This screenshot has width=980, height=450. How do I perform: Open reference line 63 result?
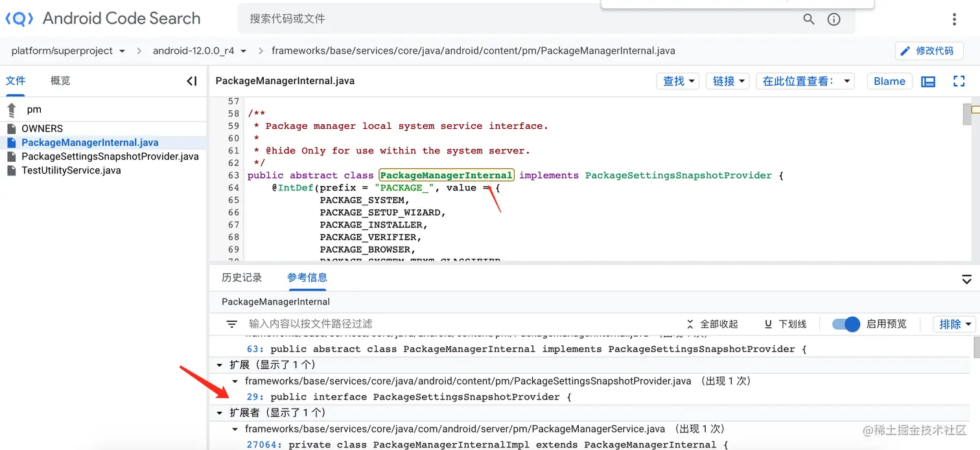click(x=526, y=349)
